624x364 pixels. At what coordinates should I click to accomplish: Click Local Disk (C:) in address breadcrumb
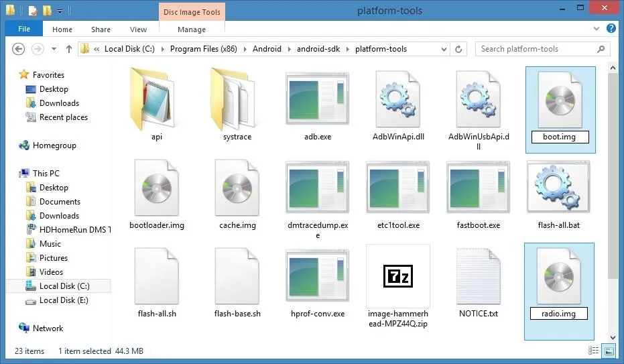129,49
